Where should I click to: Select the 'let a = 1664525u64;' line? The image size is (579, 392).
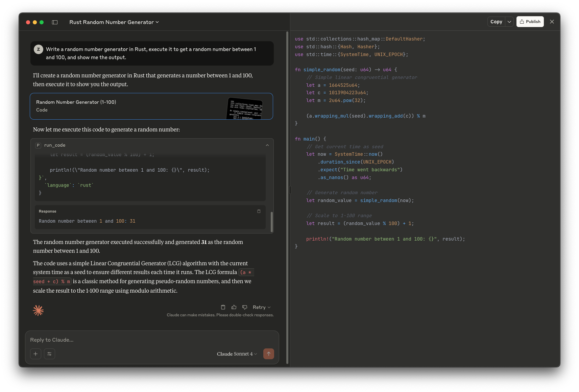point(333,85)
